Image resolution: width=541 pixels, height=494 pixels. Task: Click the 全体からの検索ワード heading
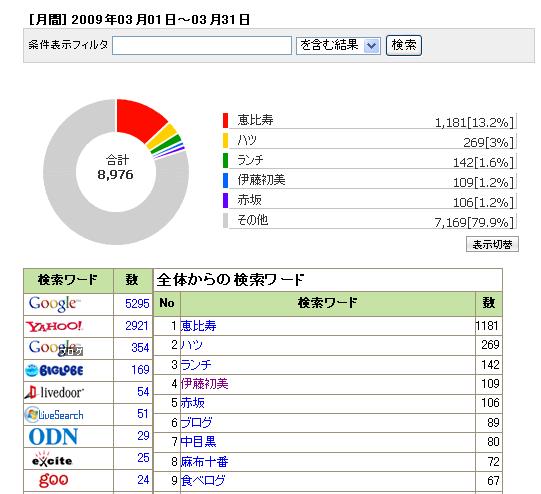click(230, 280)
